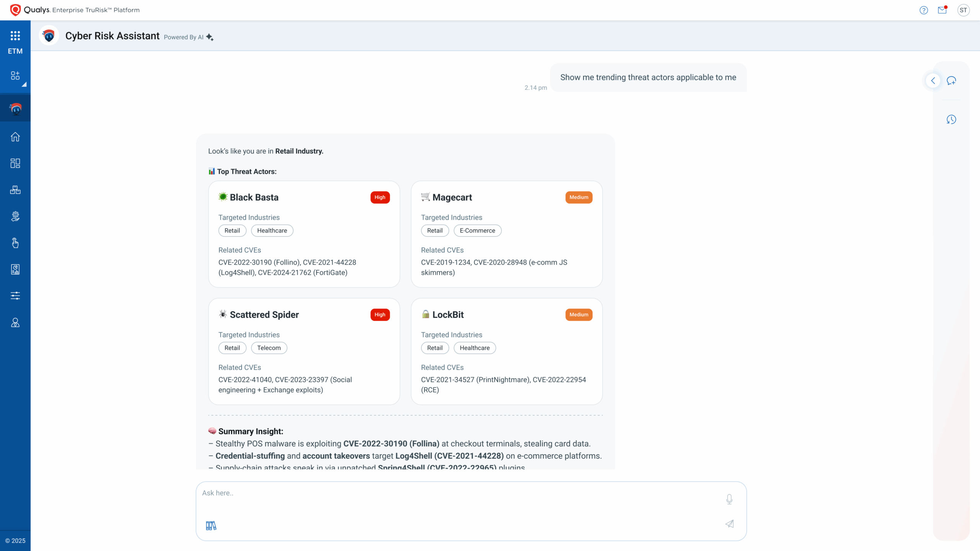Select E-Commerce tag in Magecart card
Viewport: 980px width, 551px height.
(x=477, y=231)
